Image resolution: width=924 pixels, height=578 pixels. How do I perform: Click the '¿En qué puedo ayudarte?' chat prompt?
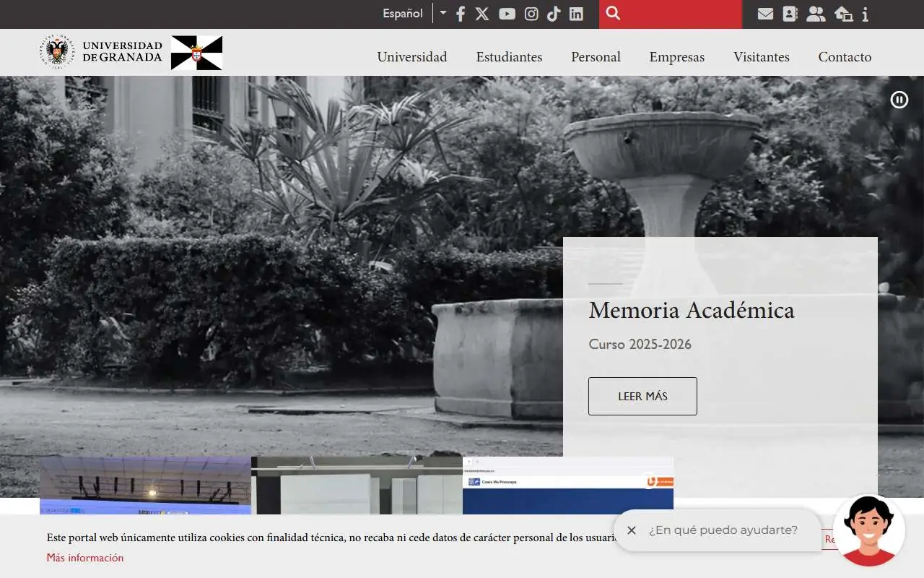click(723, 530)
